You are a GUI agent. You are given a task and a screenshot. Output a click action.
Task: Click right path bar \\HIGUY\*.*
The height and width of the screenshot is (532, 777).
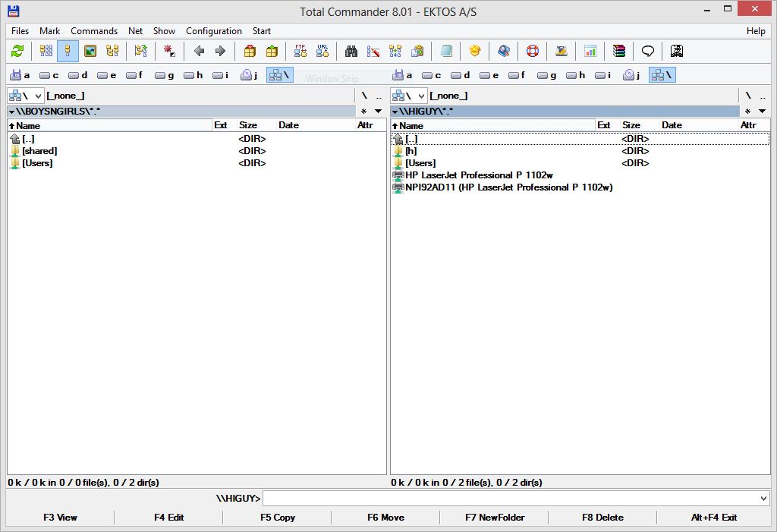pyautogui.click(x=565, y=111)
